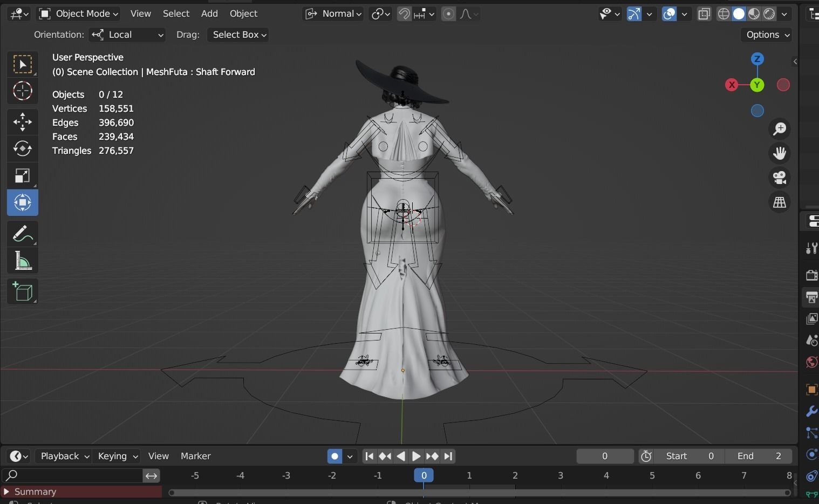Open the gizmo options dropdown arrow

pyautogui.click(x=650, y=14)
